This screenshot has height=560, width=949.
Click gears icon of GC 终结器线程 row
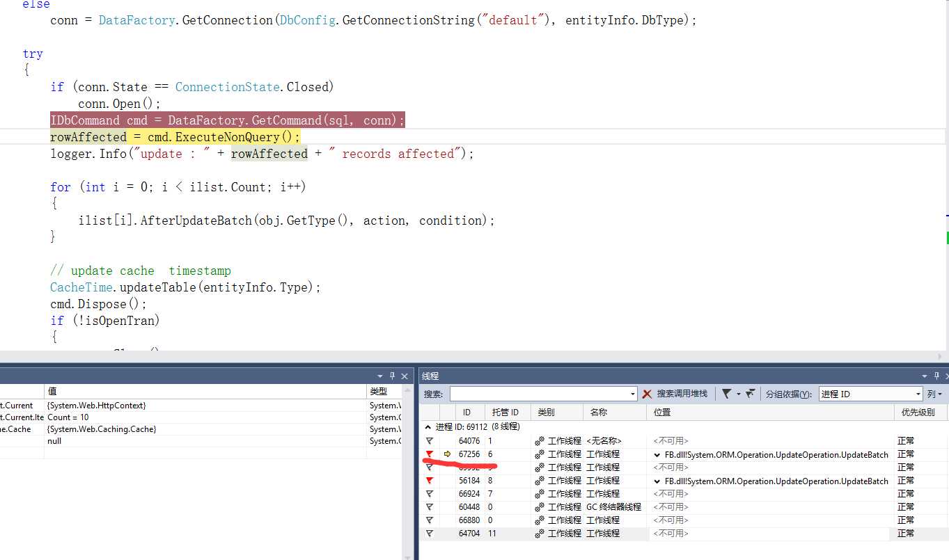click(539, 507)
